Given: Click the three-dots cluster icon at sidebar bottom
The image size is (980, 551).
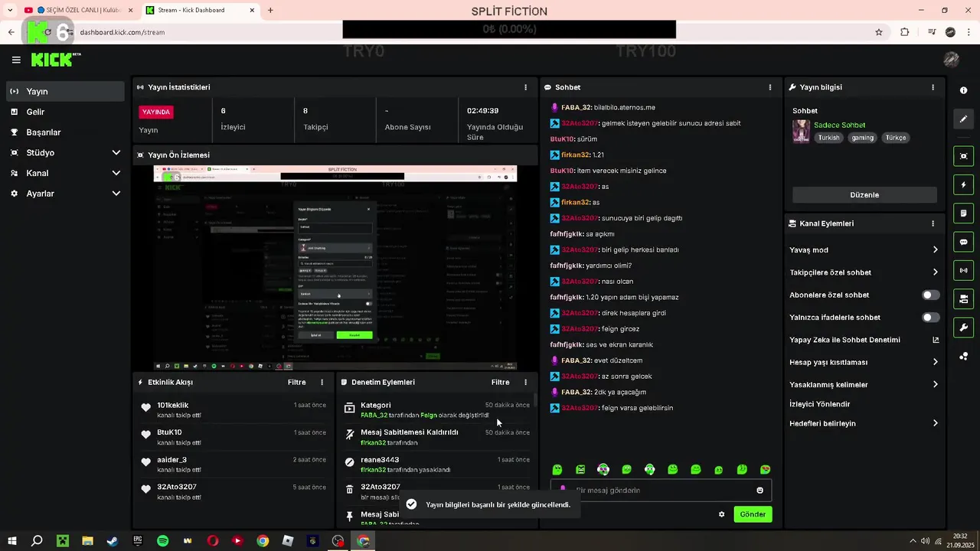Looking at the screenshot, I should pyautogui.click(x=963, y=356).
